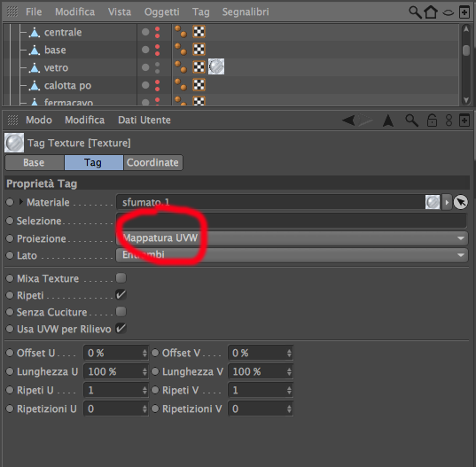
Task: Toggle visibility dots for base
Action: coord(157,50)
